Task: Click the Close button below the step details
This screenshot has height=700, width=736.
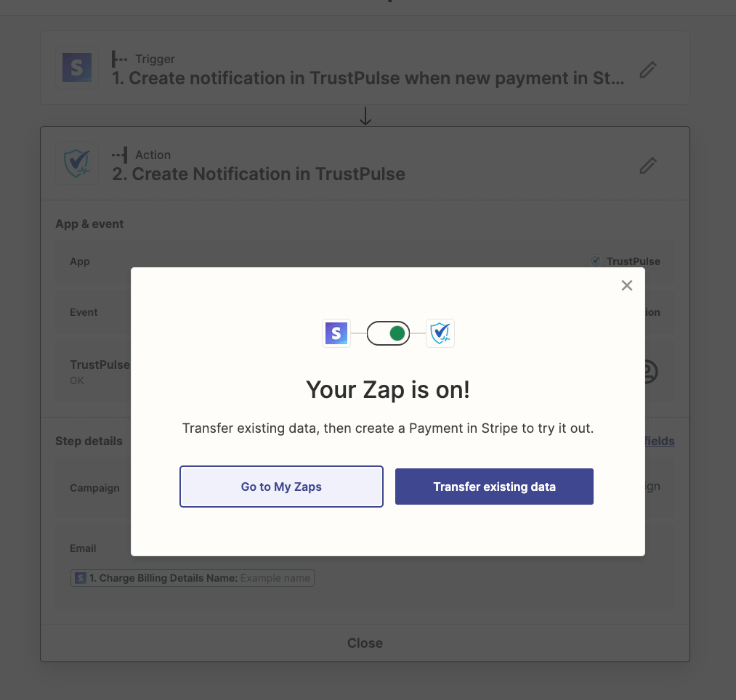Action: (x=365, y=643)
